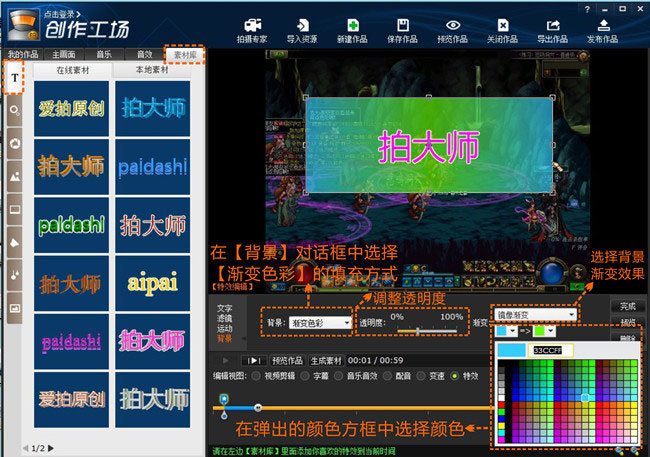Click the 生成素材 button
The width and height of the screenshot is (650, 457).
pos(326,360)
